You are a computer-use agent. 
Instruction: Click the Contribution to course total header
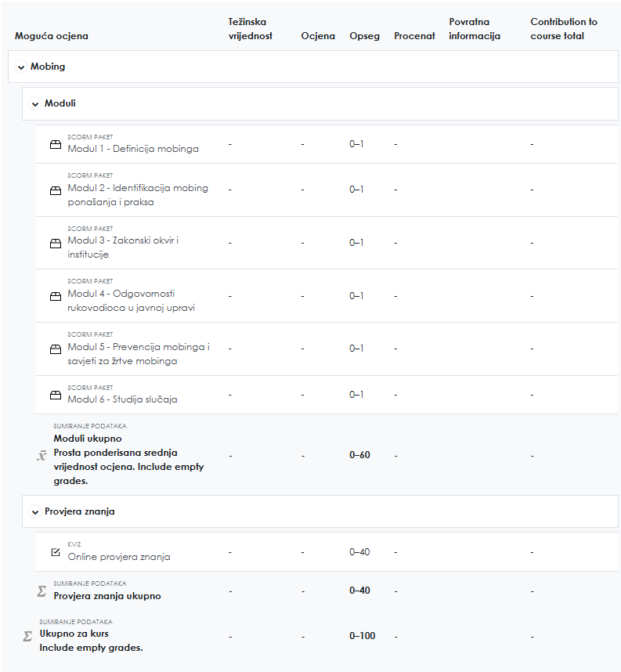(563, 29)
